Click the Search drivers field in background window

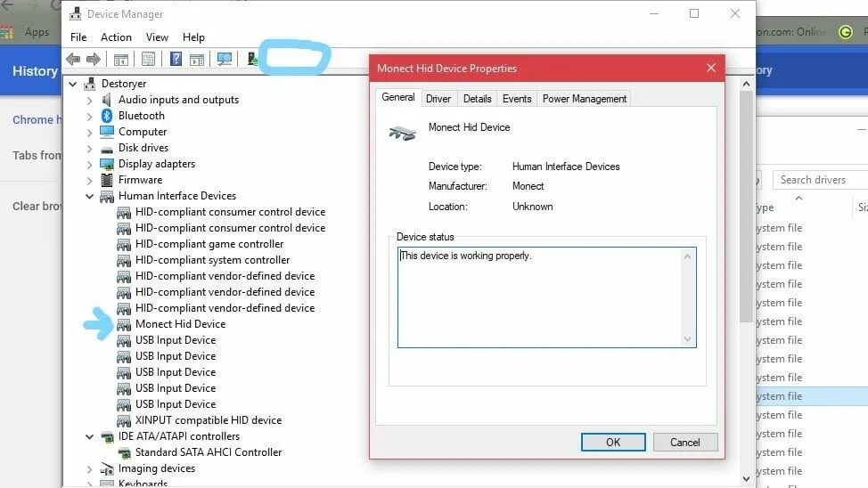pyautogui.click(x=821, y=180)
